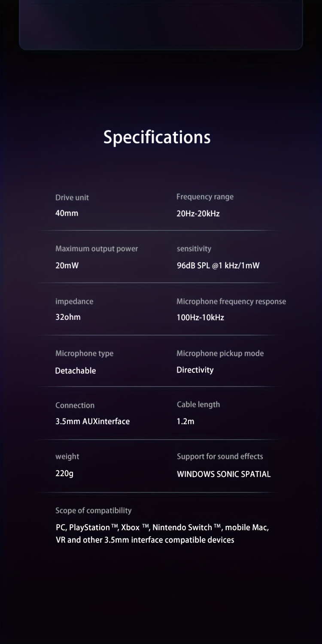Click the WINDOWS SONIC SPATIAL text
This screenshot has height=644, width=322.
(x=224, y=474)
